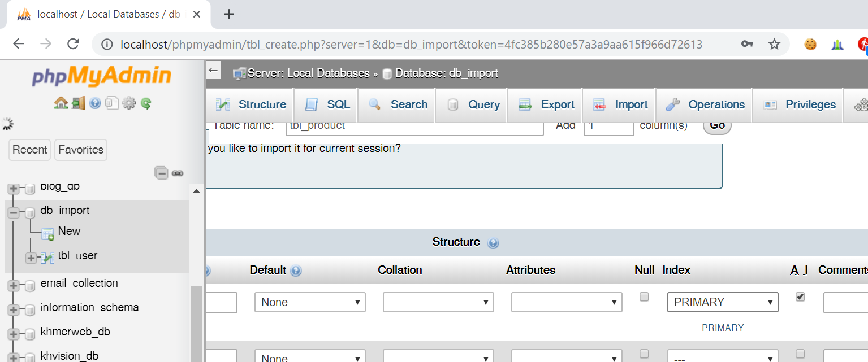Open navigation panel settings gear icon
Viewport: 868px width, 362px height.
(x=129, y=103)
